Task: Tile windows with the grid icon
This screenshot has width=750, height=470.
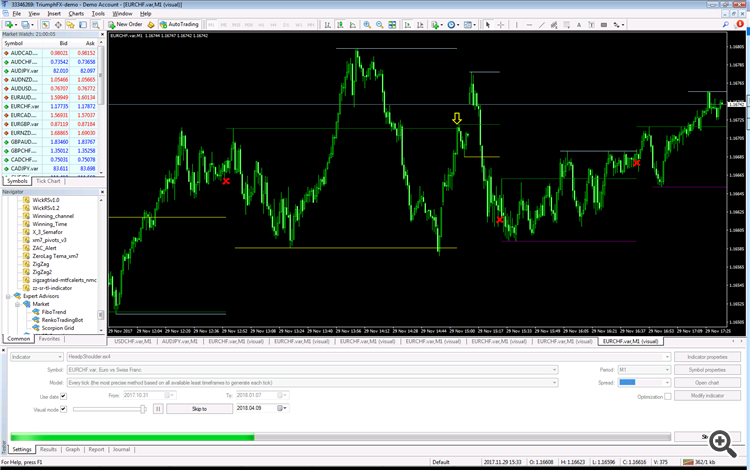Action: (x=392, y=24)
